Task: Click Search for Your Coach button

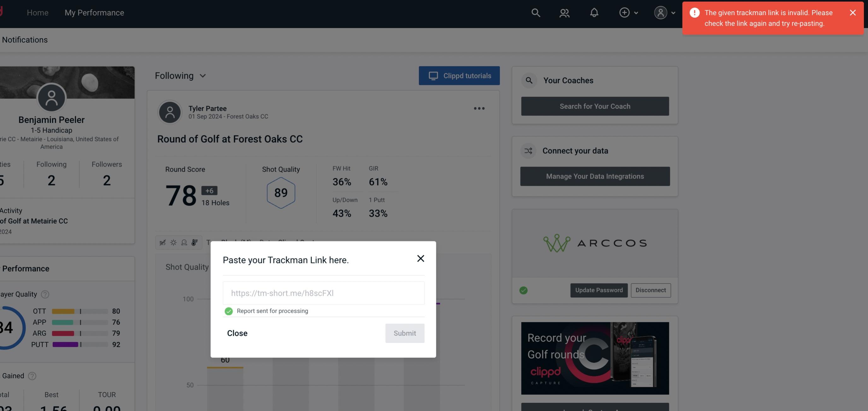Action: pos(595,106)
